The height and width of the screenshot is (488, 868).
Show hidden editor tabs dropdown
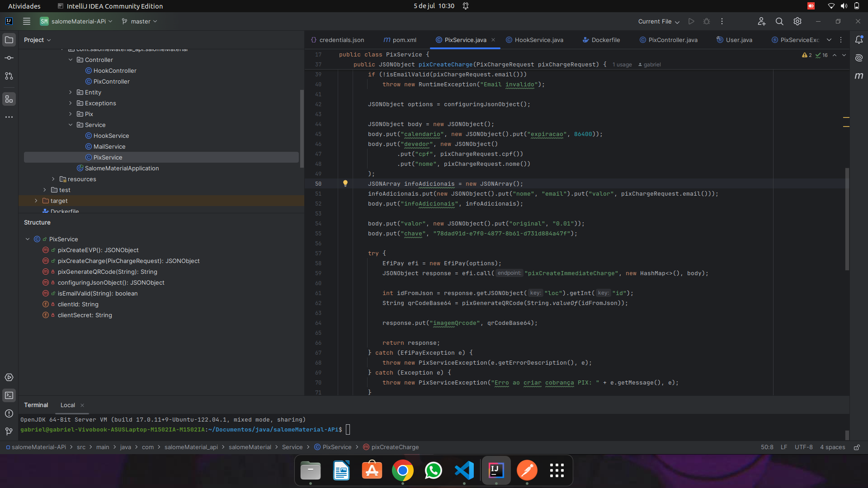point(829,40)
